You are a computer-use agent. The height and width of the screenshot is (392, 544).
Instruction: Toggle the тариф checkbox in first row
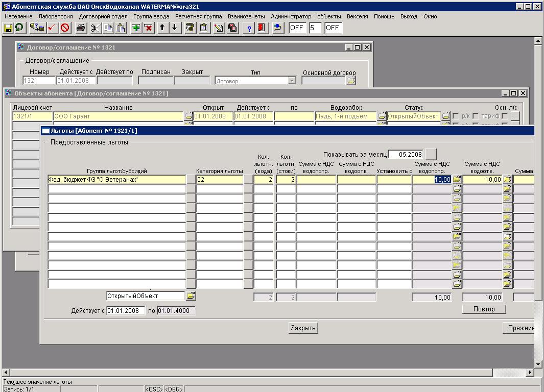tap(476, 116)
